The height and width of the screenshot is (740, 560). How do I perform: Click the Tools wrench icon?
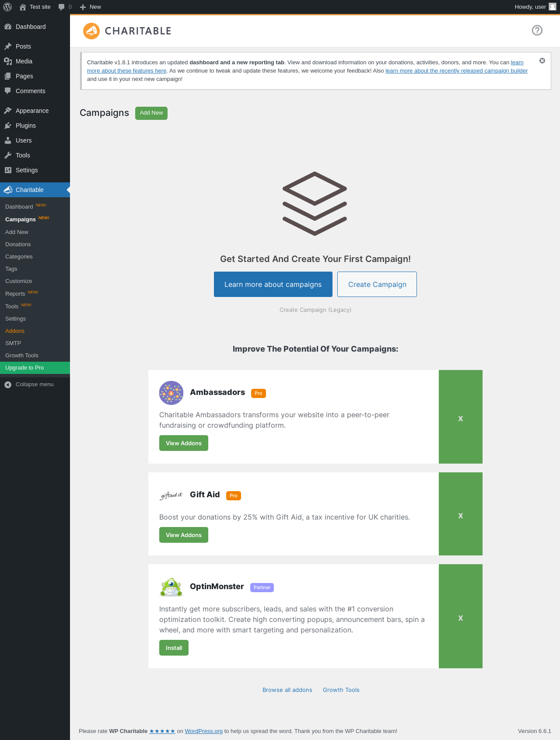tap(8, 155)
